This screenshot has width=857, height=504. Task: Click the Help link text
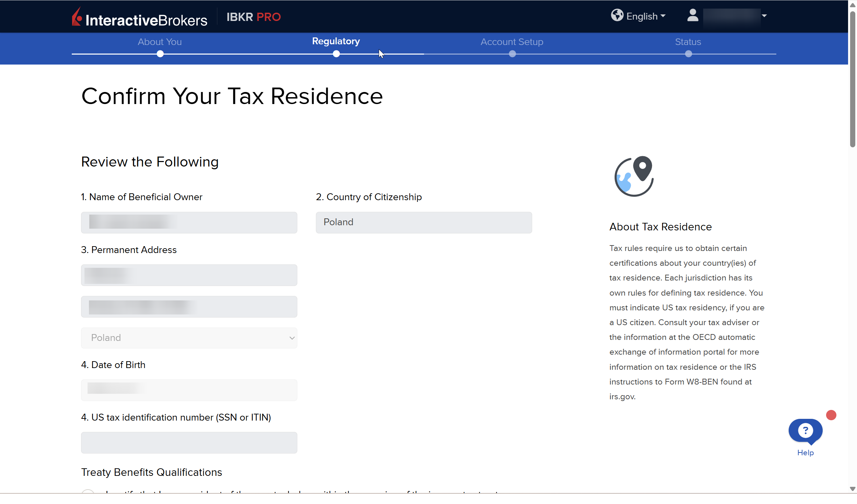point(805,453)
